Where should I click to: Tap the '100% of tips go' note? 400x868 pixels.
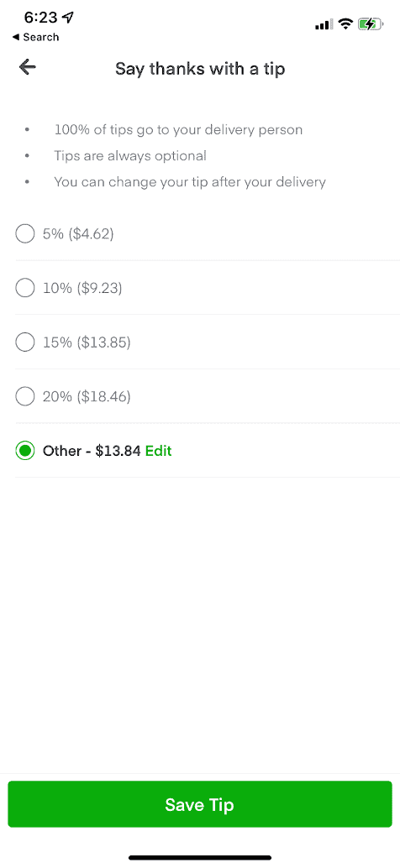[x=178, y=130]
